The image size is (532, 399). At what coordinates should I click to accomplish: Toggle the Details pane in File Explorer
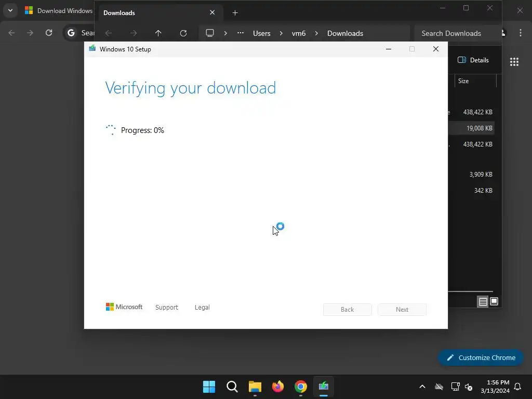pyautogui.click(x=473, y=60)
